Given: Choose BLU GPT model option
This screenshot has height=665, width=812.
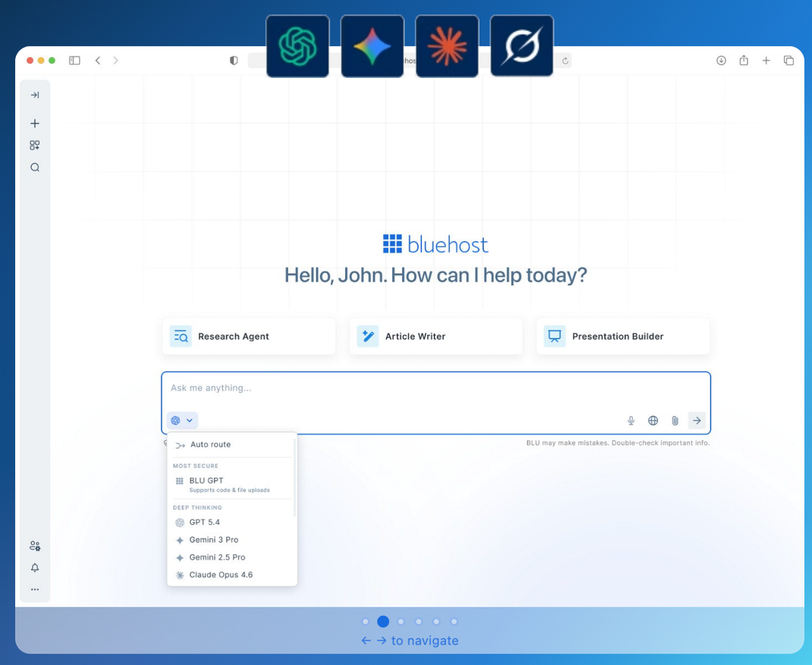Looking at the screenshot, I should tap(207, 481).
